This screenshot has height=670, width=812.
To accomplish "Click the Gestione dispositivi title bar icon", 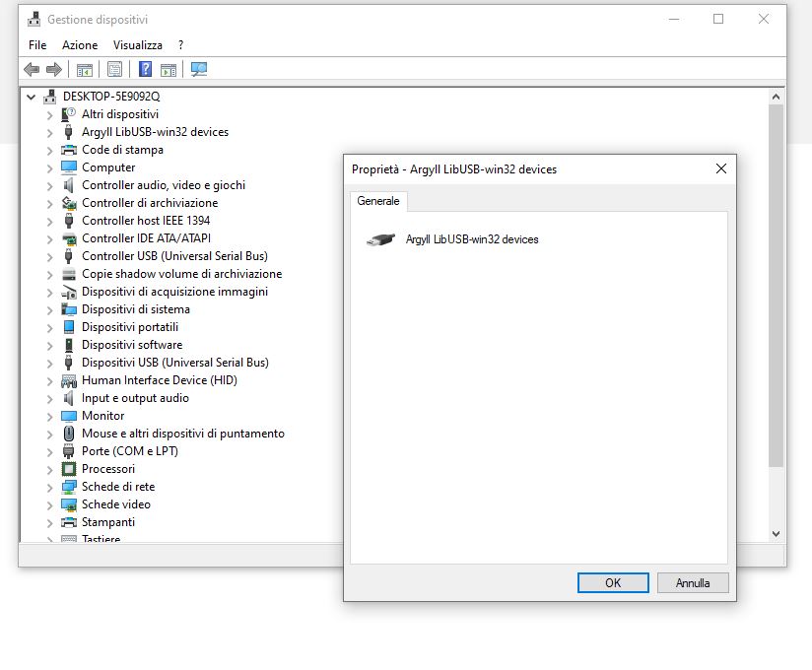I will point(34,19).
